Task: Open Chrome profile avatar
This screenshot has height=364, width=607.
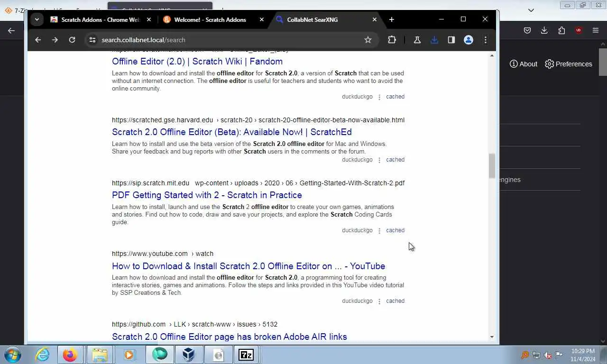Action: tap(469, 40)
